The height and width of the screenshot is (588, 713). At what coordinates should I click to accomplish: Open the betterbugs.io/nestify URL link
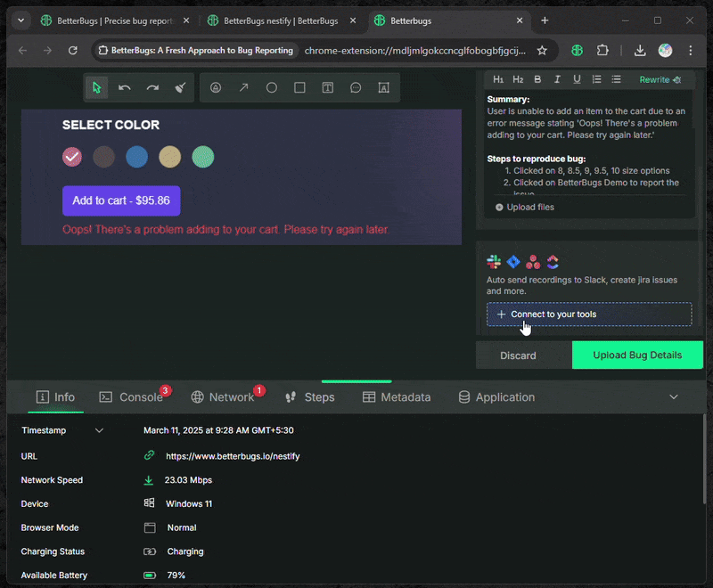click(233, 456)
